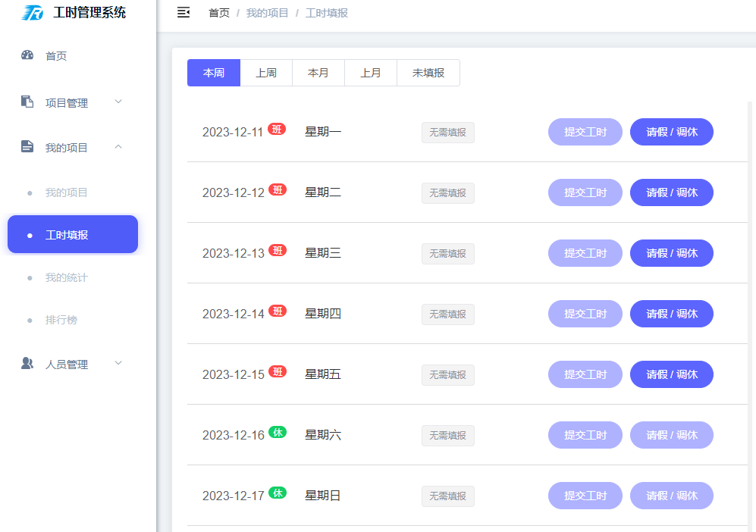Click the 人员管理 users icon
Image resolution: width=756 pixels, height=532 pixels.
coord(27,364)
